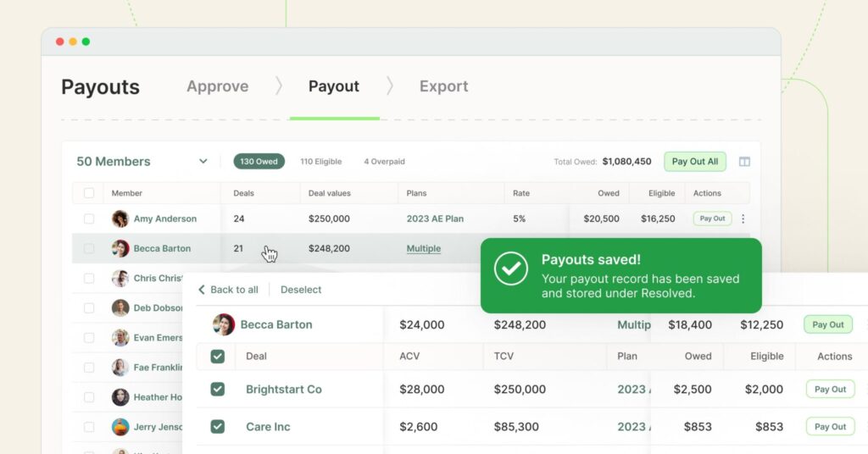
Task: Click the ACV column header
Action: click(409, 357)
